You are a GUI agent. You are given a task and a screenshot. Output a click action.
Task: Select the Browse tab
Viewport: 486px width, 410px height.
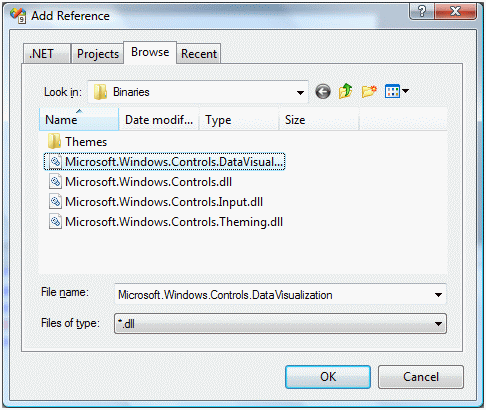point(150,52)
